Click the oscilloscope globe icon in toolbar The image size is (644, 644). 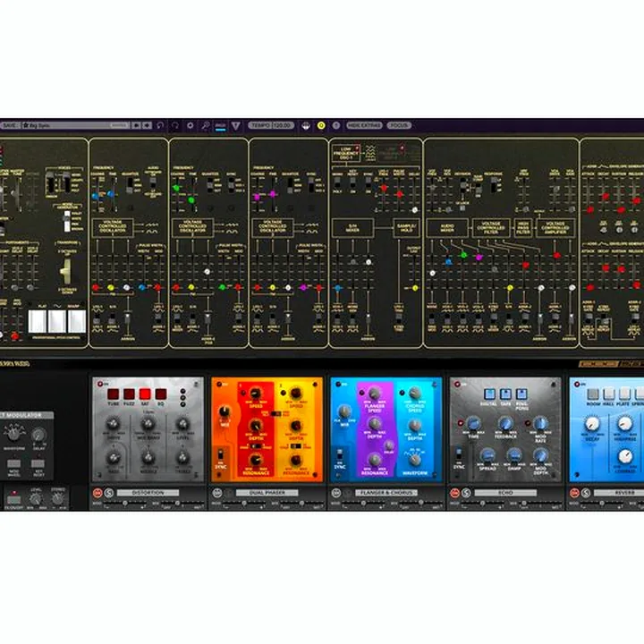[x=306, y=126]
